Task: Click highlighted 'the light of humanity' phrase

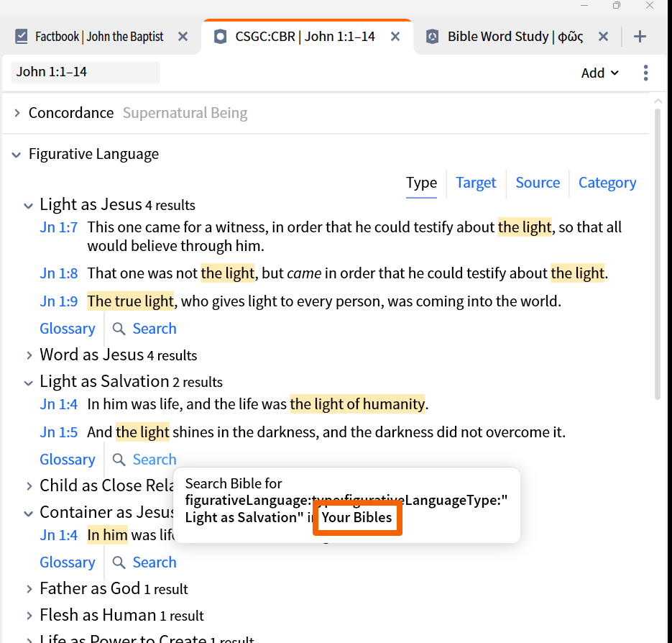Action: [x=357, y=404]
